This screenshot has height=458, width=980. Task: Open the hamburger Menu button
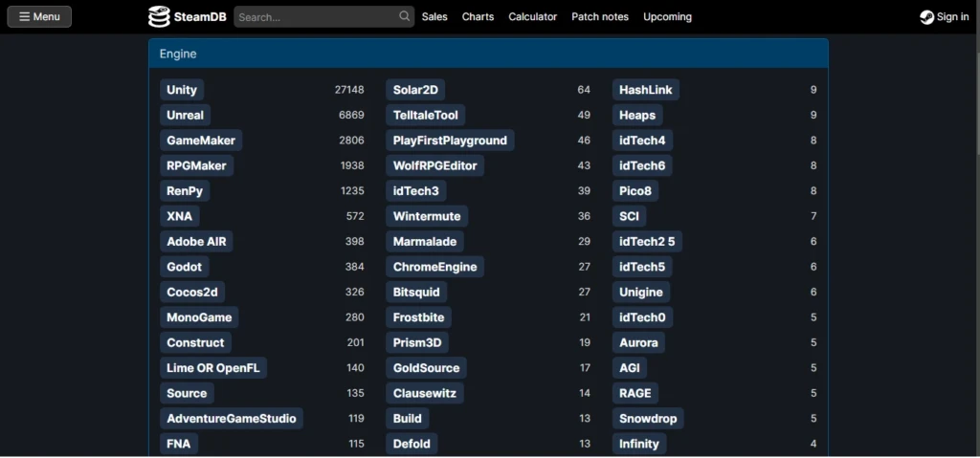point(39,17)
